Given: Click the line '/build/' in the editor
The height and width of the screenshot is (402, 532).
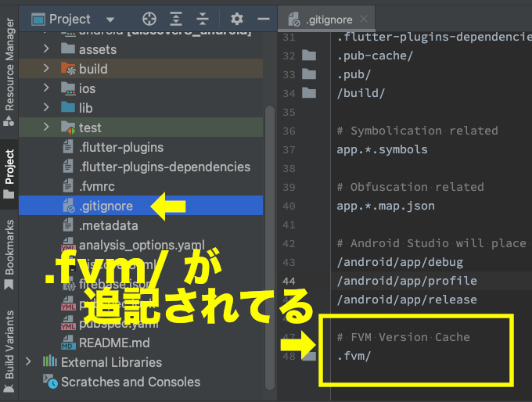Looking at the screenshot, I should tap(361, 93).
